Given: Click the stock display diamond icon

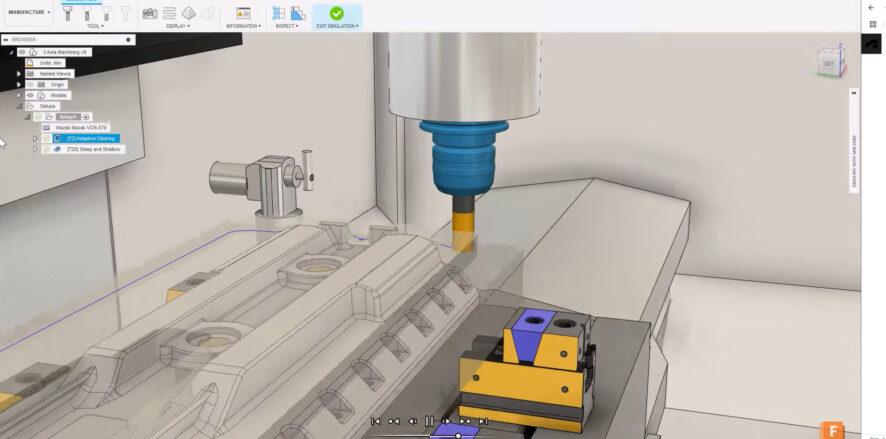Looking at the screenshot, I should (x=189, y=14).
